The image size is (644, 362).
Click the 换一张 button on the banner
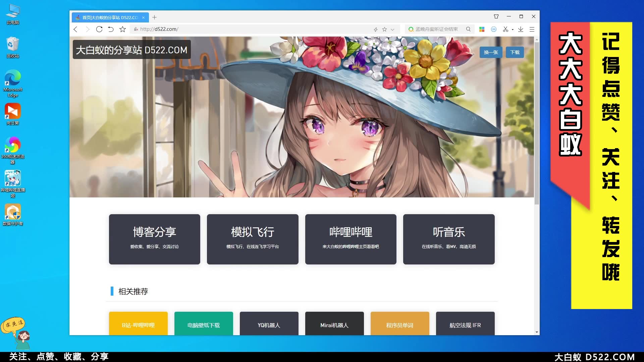[491, 52]
